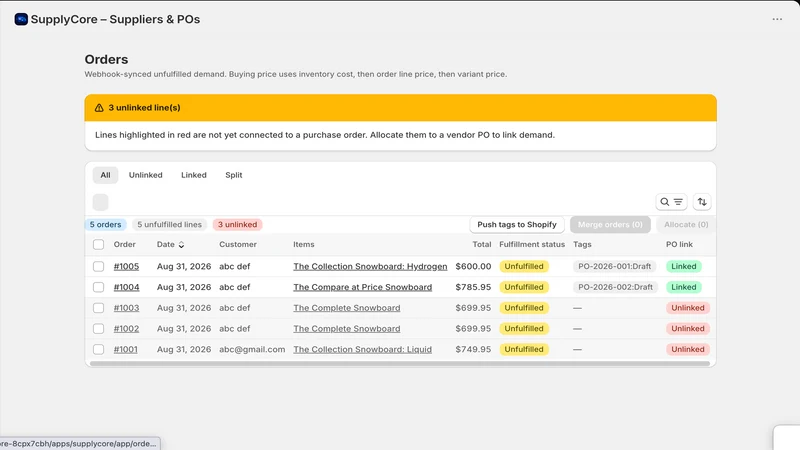800x450 pixels.
Task: Click the $785.95 total for order #1004
Action: pyautogui.click(x=473, y=287)
